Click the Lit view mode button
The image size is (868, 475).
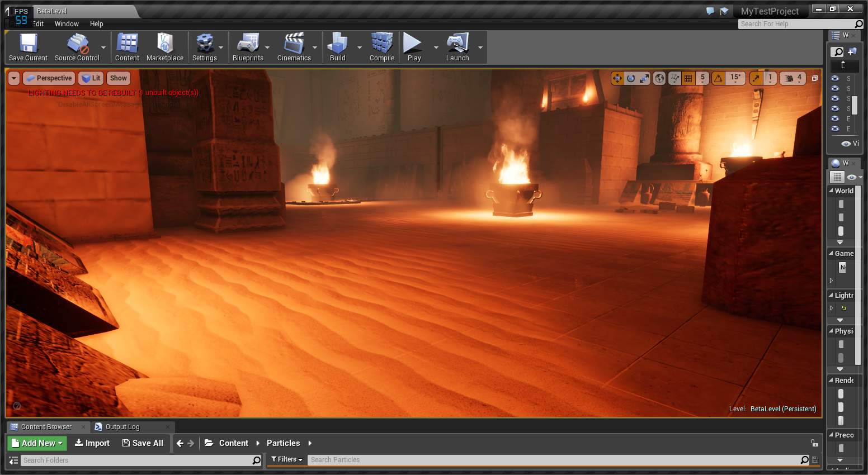[x=91, y=78]
